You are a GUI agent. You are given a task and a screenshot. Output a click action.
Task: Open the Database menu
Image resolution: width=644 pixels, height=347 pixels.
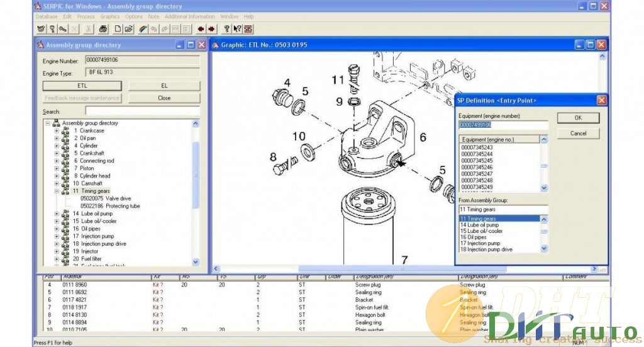click(x=47, y=16)
